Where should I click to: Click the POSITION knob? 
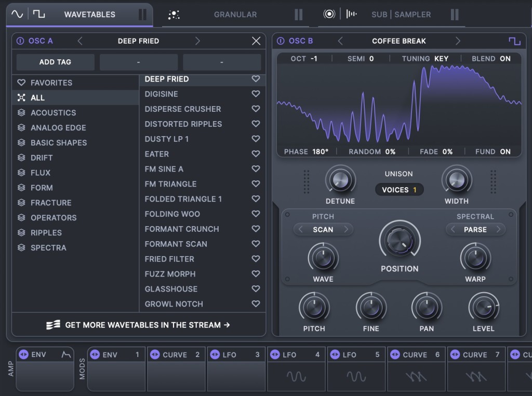pos(400,240)
